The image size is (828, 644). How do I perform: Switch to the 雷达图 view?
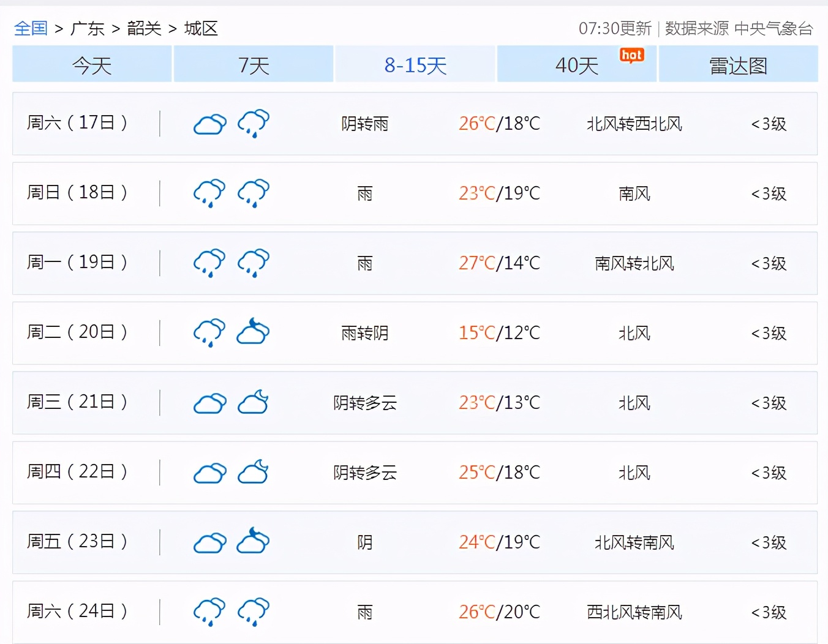pos(739,64)
